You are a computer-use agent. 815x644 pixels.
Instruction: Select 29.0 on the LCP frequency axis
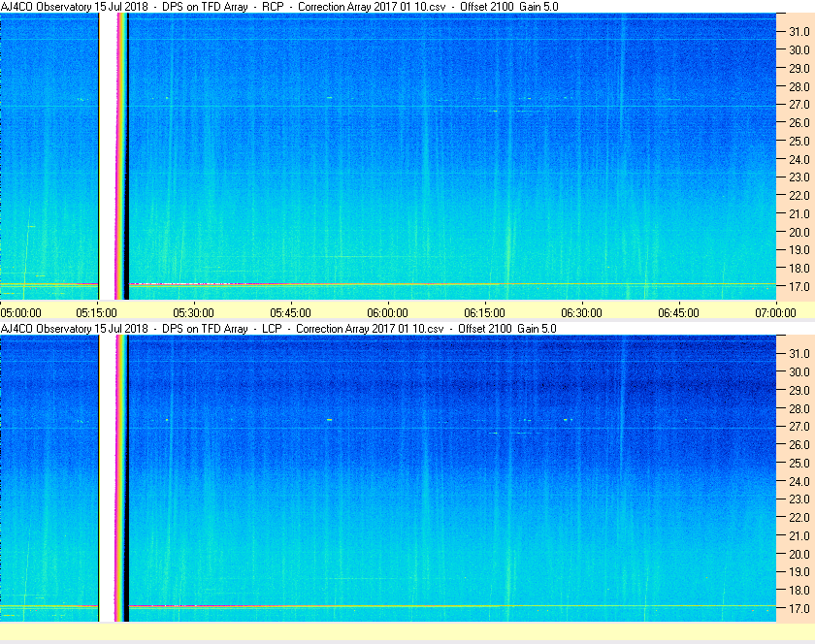pos(799,390)
